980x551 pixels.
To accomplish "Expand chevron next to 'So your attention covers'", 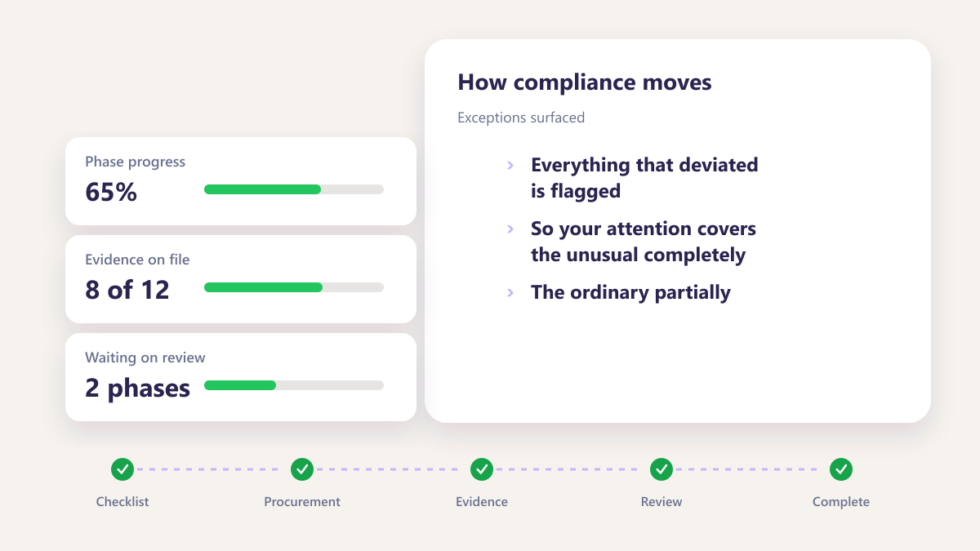I will [510, 229].
